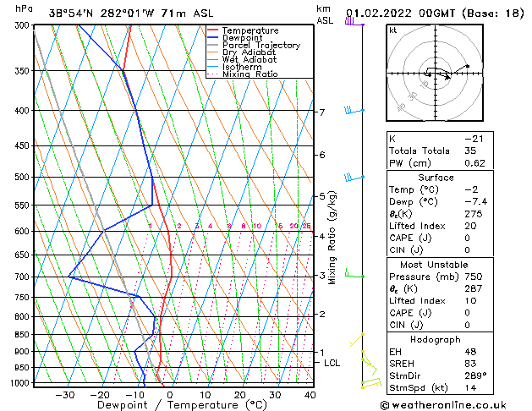This screenshot has height=411, width=532.
Task: Select the blue Dewpoint legend line
Action: click(x=213, y=38)
